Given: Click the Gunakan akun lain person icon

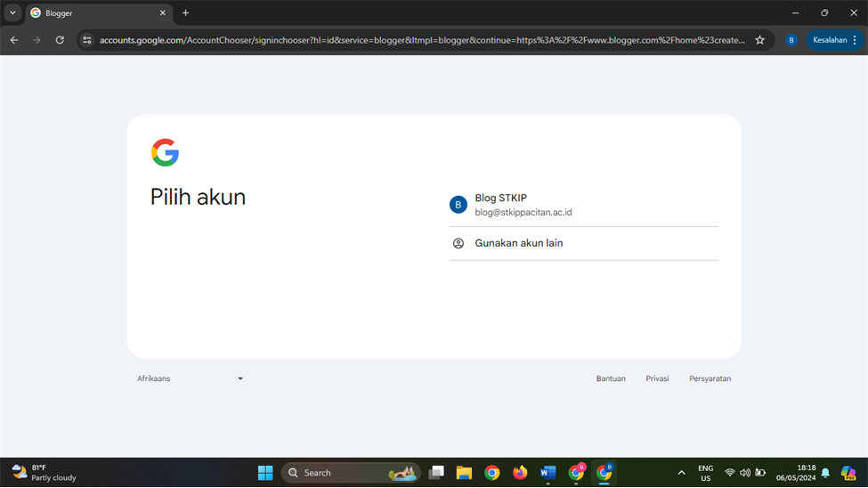Looking at the screenshot, I should [458, 243].
